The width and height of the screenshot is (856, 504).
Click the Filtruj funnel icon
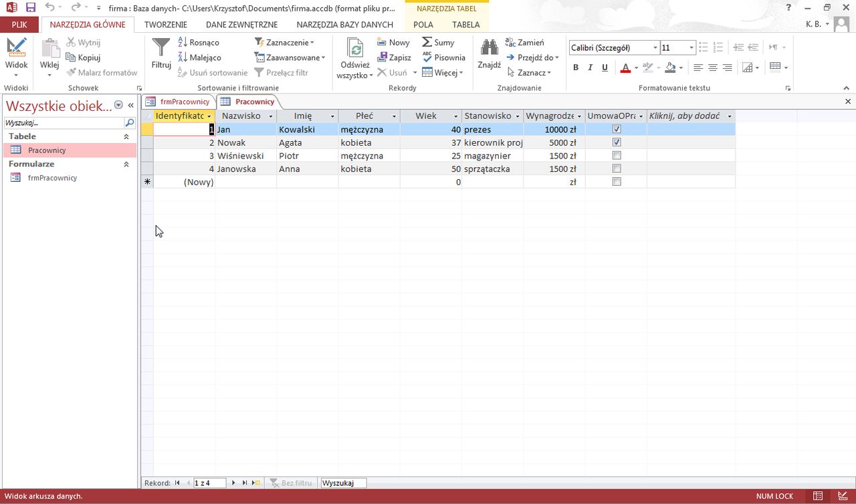[161, 48]
